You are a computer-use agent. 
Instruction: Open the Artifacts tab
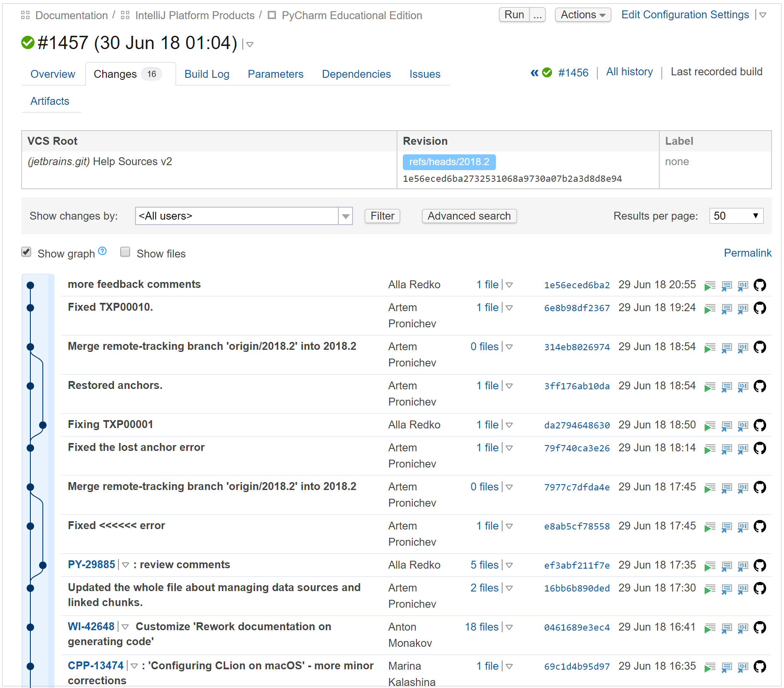[50, 101]
